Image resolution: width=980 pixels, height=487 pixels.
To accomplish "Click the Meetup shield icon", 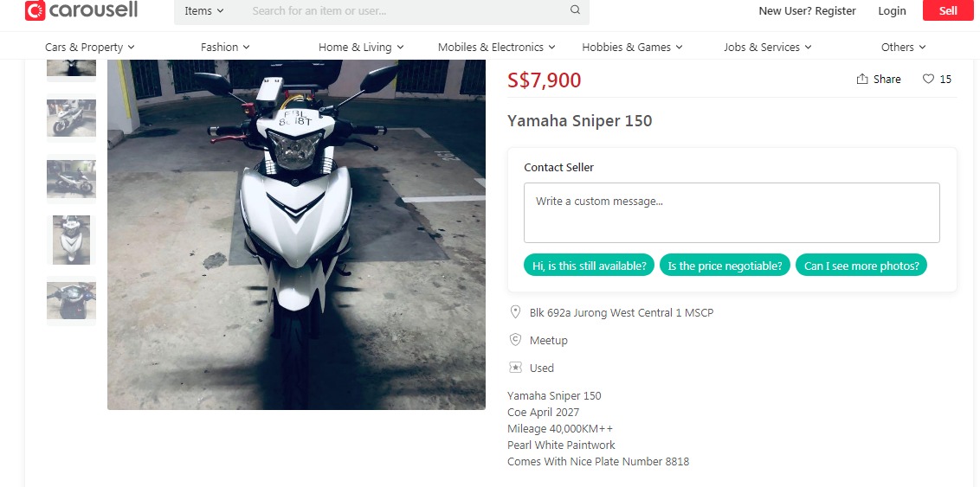I will click(515, 340).
